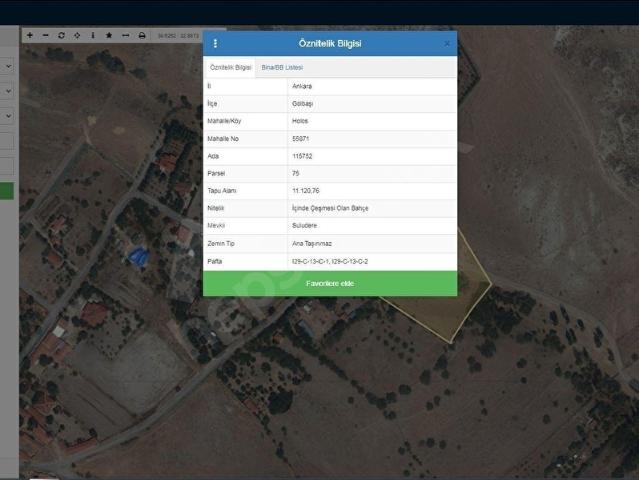Click the first input field above the green button

[x=7, y=142]
